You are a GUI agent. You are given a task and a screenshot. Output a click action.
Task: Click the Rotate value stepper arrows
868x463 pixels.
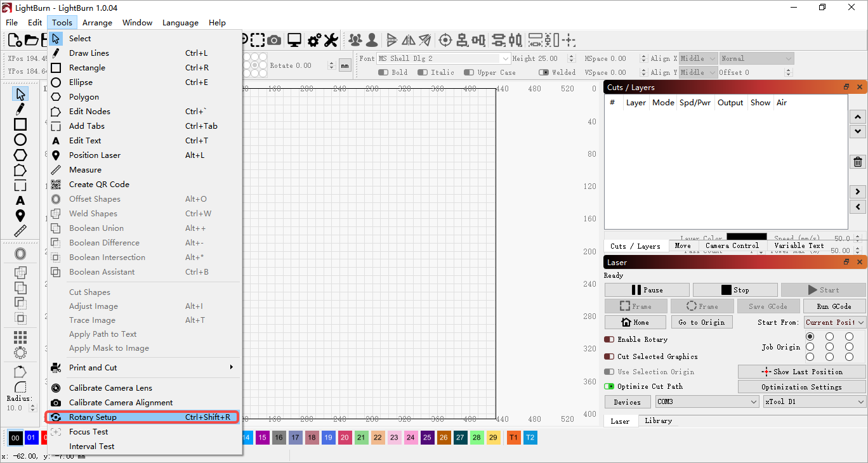tap(331, 65)
